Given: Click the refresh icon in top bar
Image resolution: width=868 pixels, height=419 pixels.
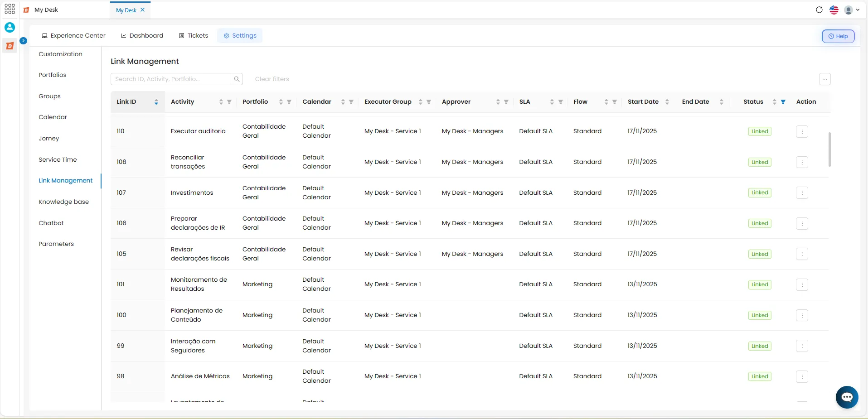Looking at the screenshot, I should point(819,10).
